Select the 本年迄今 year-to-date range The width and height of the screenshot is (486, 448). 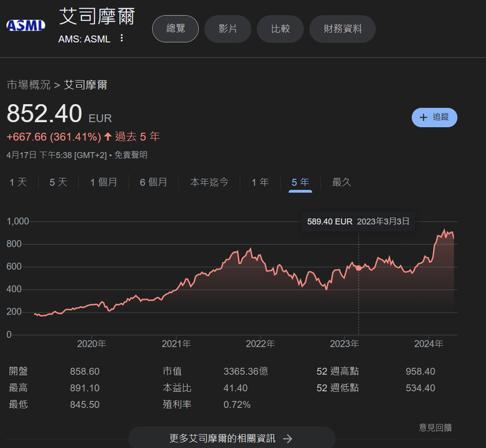[209, 182]
